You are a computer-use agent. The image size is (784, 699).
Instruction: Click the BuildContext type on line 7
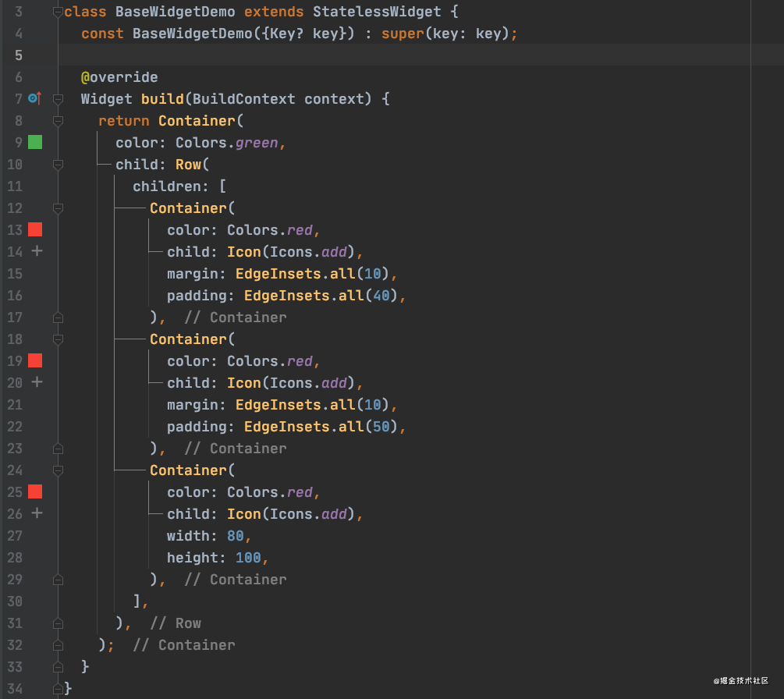point(243,98)
